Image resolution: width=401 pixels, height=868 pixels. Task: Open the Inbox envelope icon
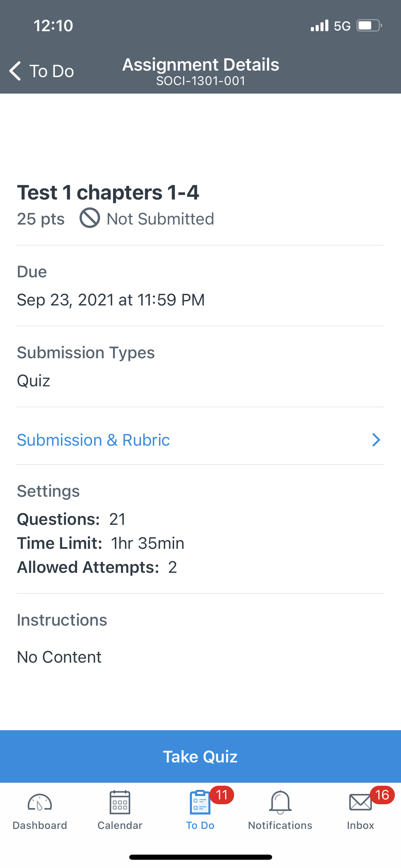coord(360,803)
